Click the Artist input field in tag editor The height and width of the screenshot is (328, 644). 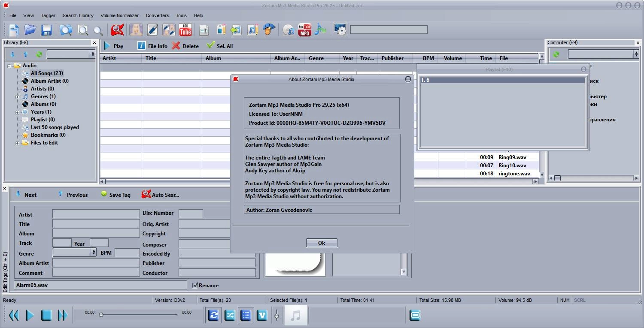coord(96,214)
